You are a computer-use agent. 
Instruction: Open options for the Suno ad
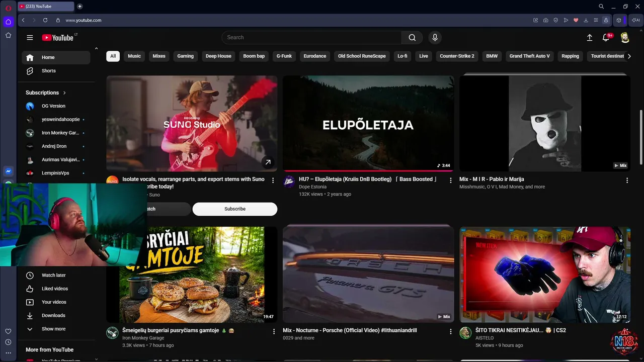[273, 180]
